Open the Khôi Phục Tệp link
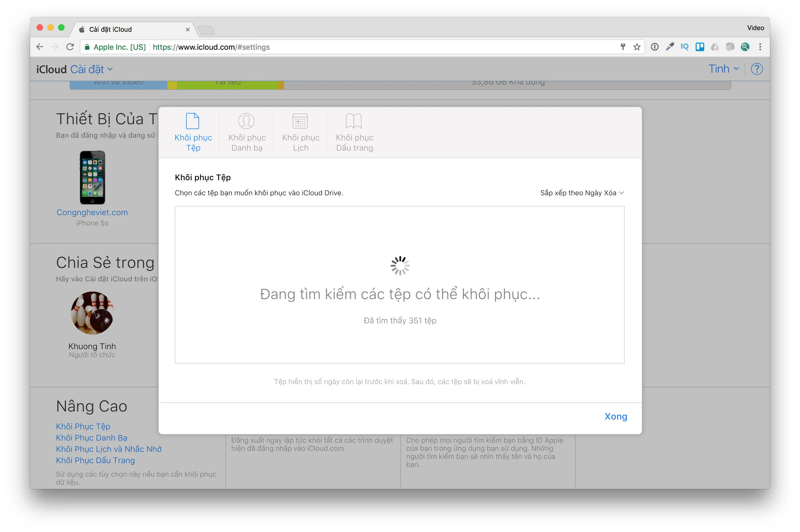 (83, 426)
